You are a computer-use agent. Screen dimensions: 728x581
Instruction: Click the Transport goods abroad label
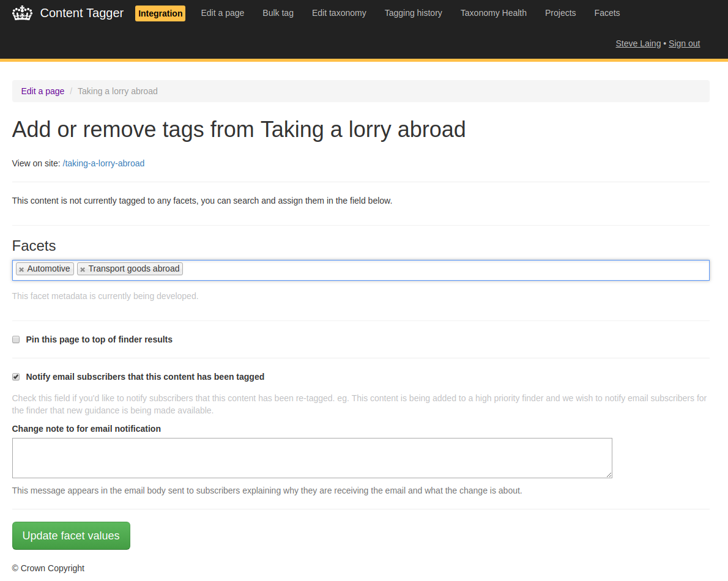(x=134, y=268)
